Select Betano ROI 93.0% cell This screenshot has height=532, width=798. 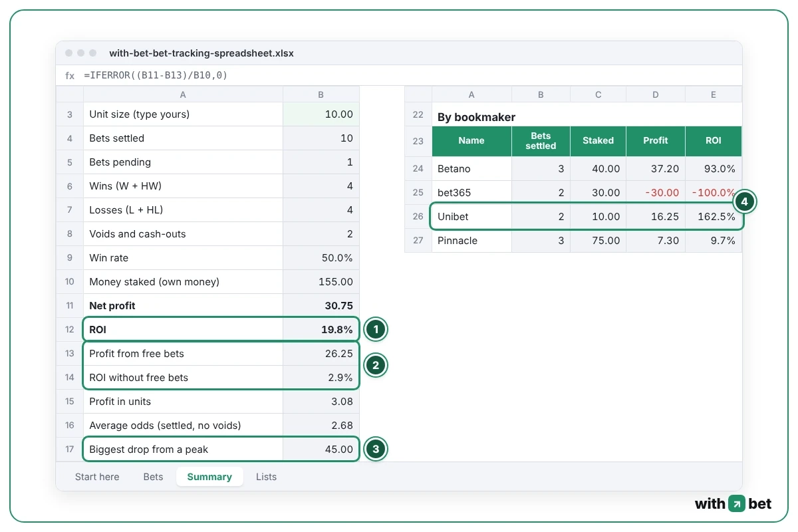click(x=713, y=169)
